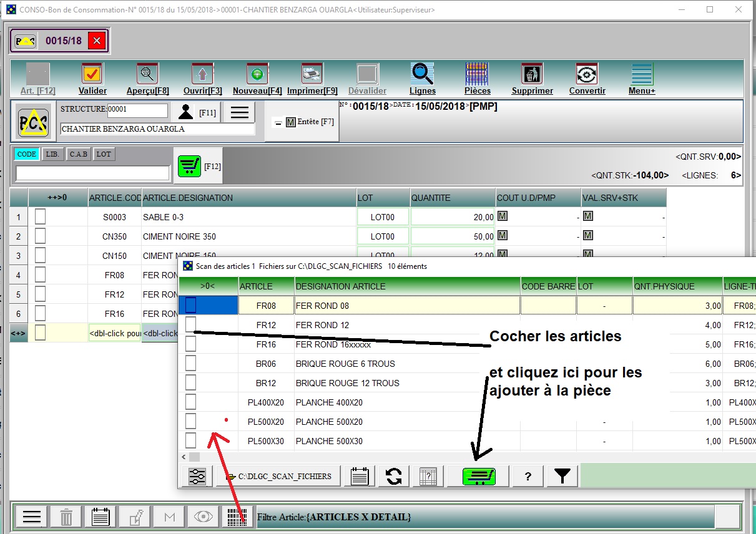This screenshot has width=756, height=534.
Task: Tick the checkbox on the SABLE 0-3 row
Action: click(40, 216)
